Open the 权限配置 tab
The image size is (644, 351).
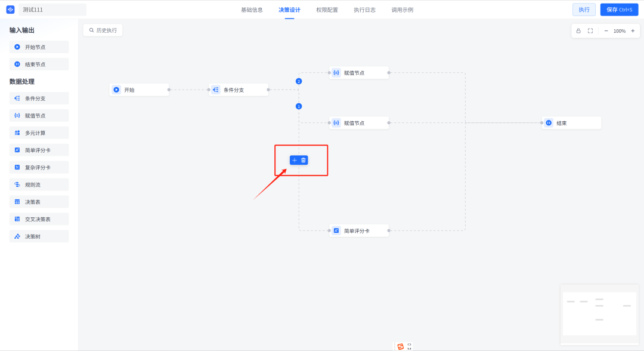(327, 10)
